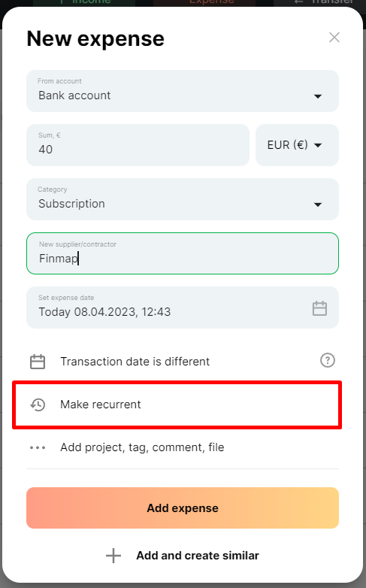
Task: Open the calendar icon in expense date field
Action: 319,308
